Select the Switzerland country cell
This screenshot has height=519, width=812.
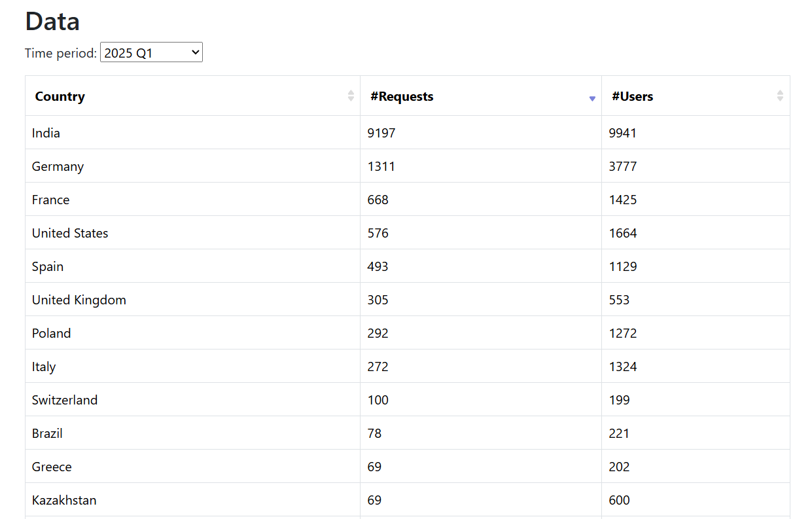(65, 401)
